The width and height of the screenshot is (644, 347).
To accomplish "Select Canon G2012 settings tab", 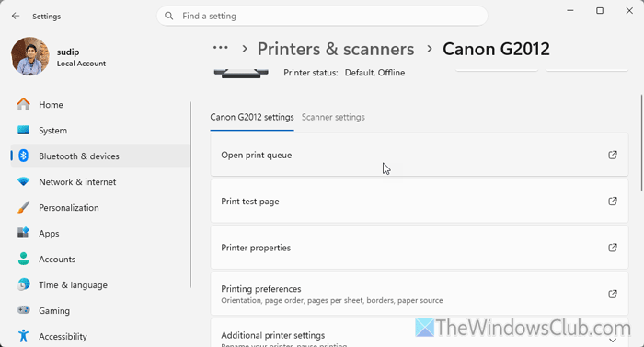I will click(x=252, y=117).
